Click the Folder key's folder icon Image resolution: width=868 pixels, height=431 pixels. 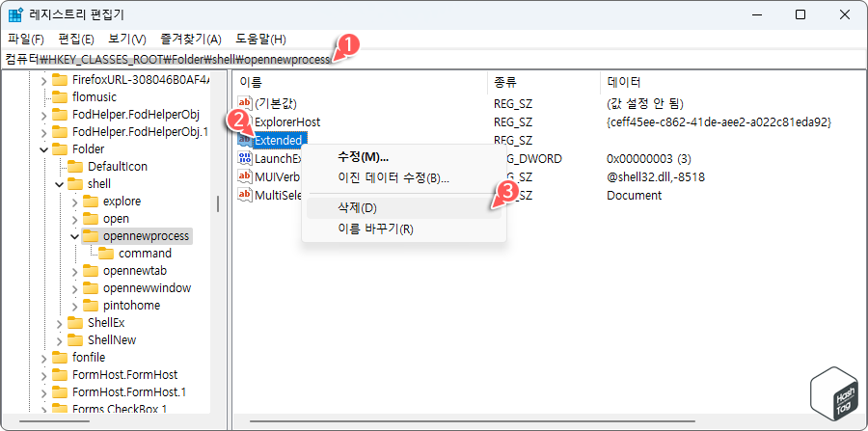60,148
